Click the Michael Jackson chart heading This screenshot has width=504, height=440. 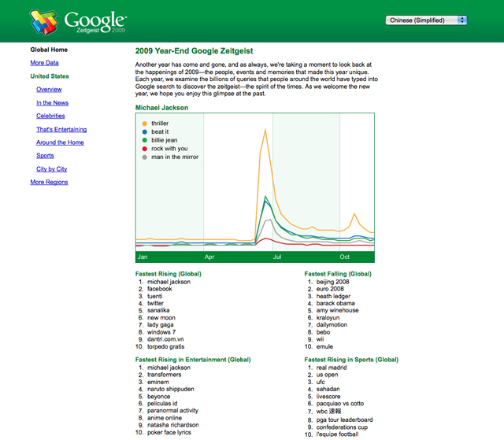pyautogui.click(x=161, y=108)
